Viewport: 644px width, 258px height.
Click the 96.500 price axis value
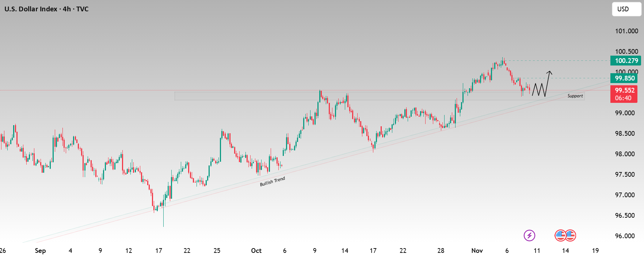coord(625,216)
